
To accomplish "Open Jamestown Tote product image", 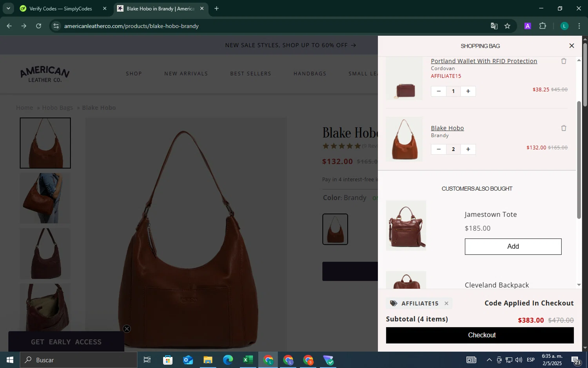I will tap(406, 226).
